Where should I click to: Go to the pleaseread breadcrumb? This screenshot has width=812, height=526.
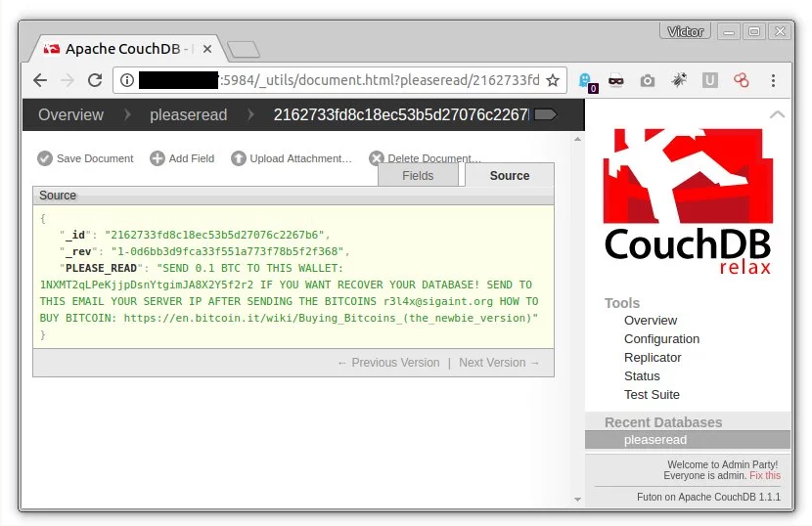tap(189, 114)
